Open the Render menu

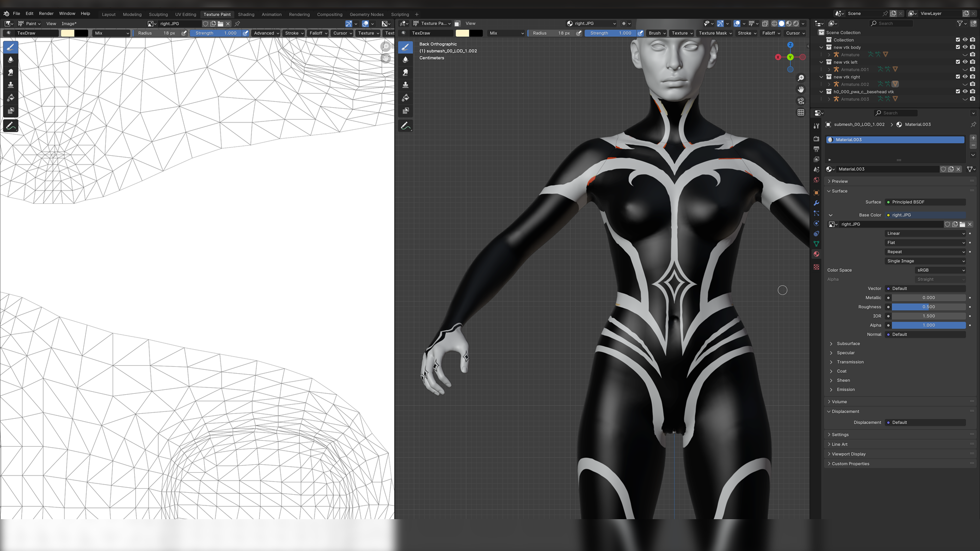point(46,14)
